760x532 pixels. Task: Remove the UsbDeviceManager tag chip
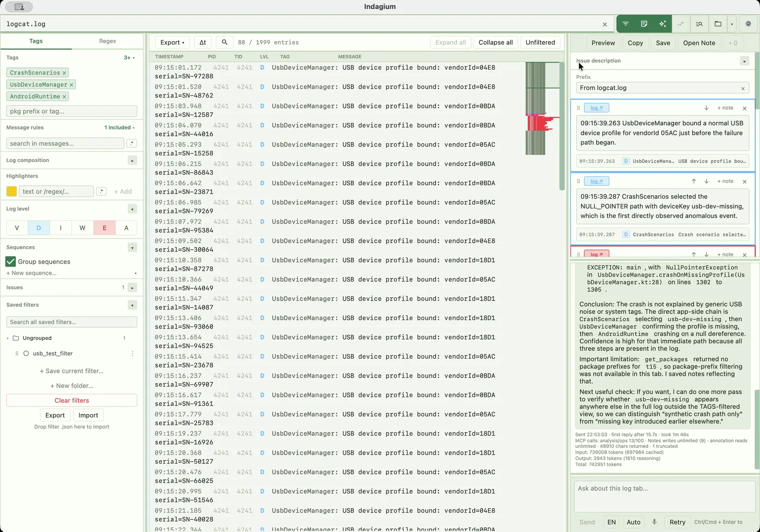coord(71,85)
